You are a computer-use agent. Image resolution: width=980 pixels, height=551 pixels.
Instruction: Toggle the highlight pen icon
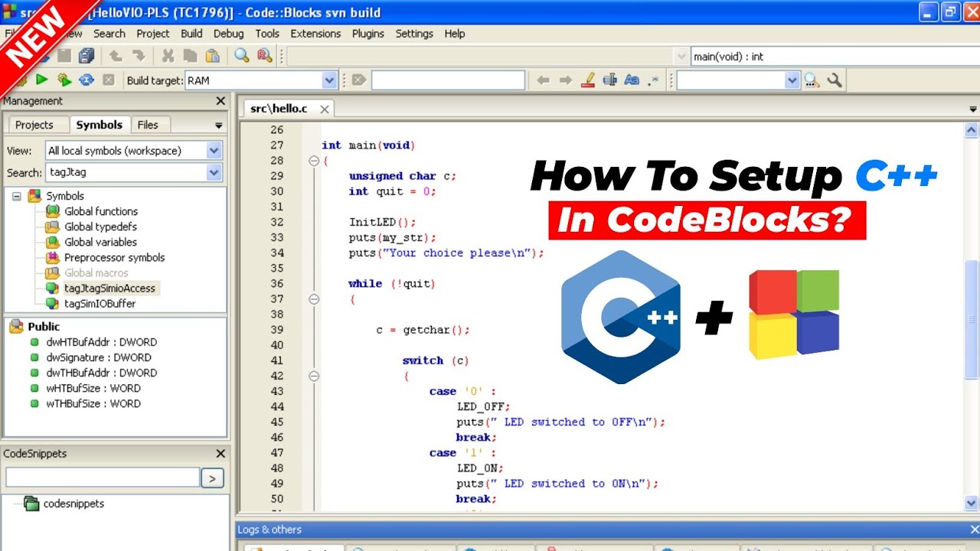pyautogui.click(x=588, y=80)
